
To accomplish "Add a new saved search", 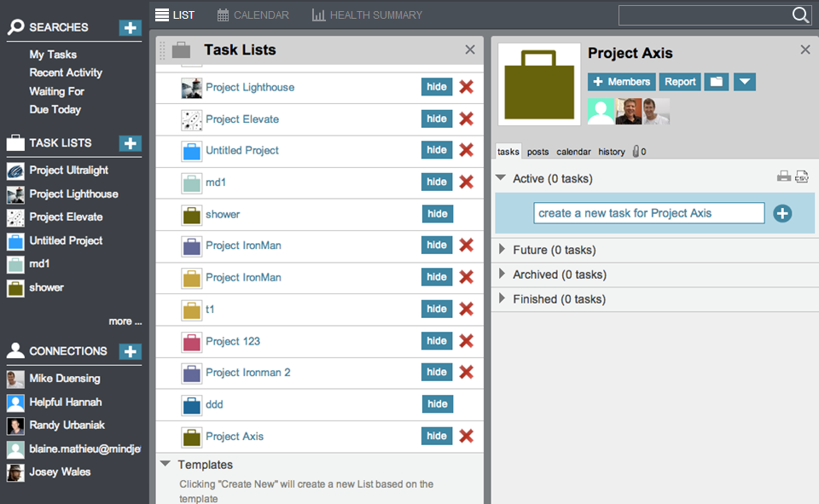I will [x=130, y=27].
